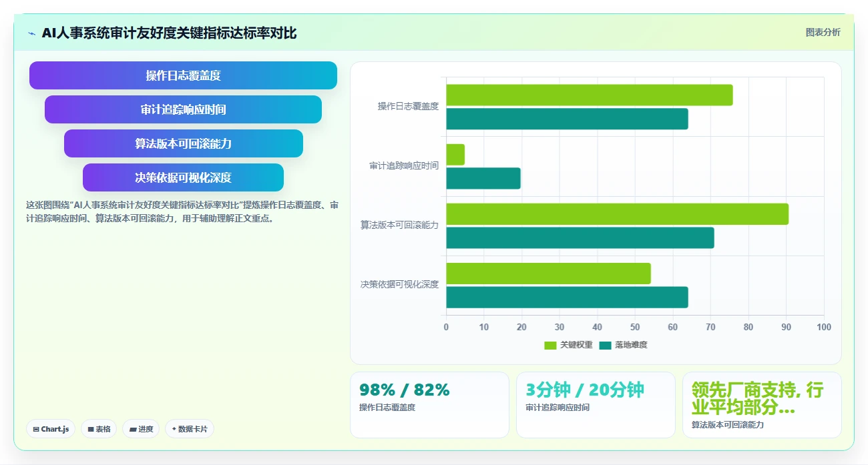Click the 操作日志覆盖度 y-axis label
Image resolution: width=868 pixels, height=465 pixels.
[408, 106]
